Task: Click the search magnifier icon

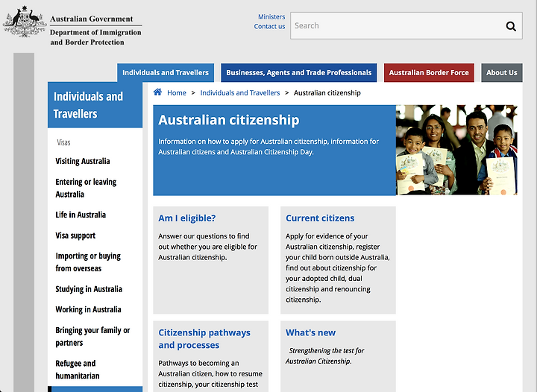Action: 511,26
